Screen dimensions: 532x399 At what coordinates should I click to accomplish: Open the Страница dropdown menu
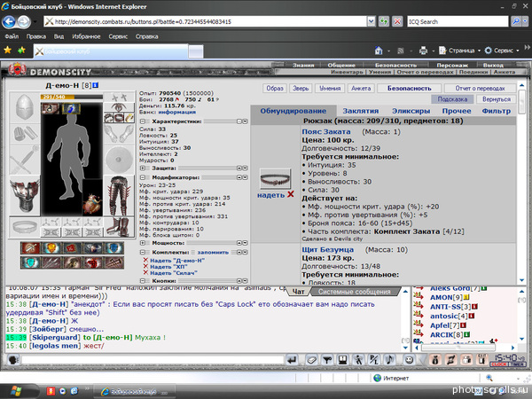click(460, 51)
